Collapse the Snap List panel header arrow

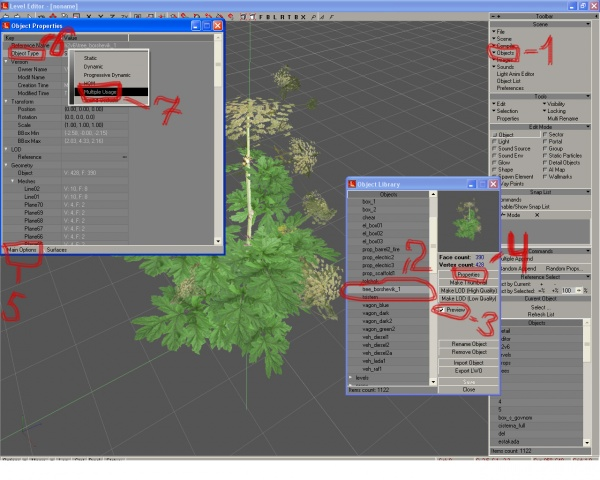click(588, 192)
